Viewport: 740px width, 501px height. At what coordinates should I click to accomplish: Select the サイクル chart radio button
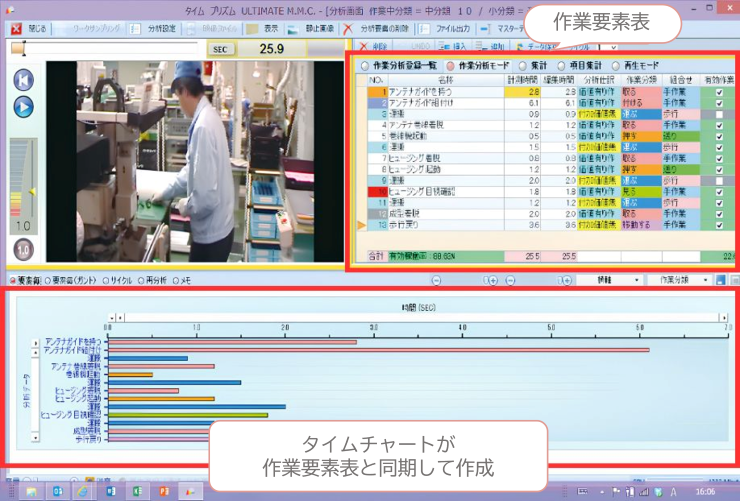tap(106, 281)
